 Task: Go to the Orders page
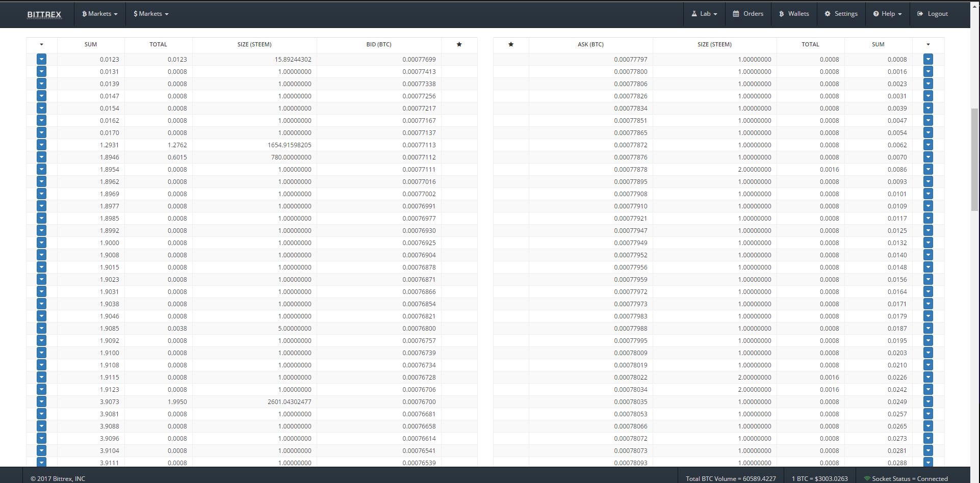[748, 14]
